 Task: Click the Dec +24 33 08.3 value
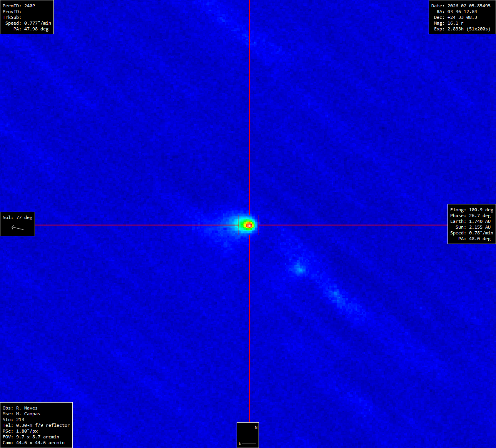462,17
